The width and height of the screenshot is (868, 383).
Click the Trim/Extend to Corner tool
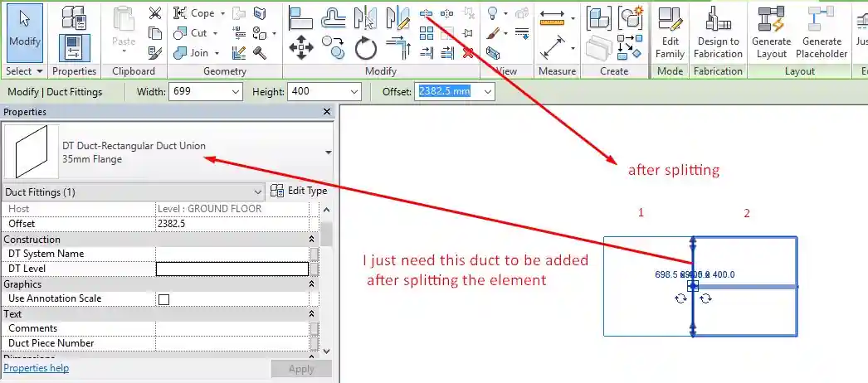coord(399,46)
